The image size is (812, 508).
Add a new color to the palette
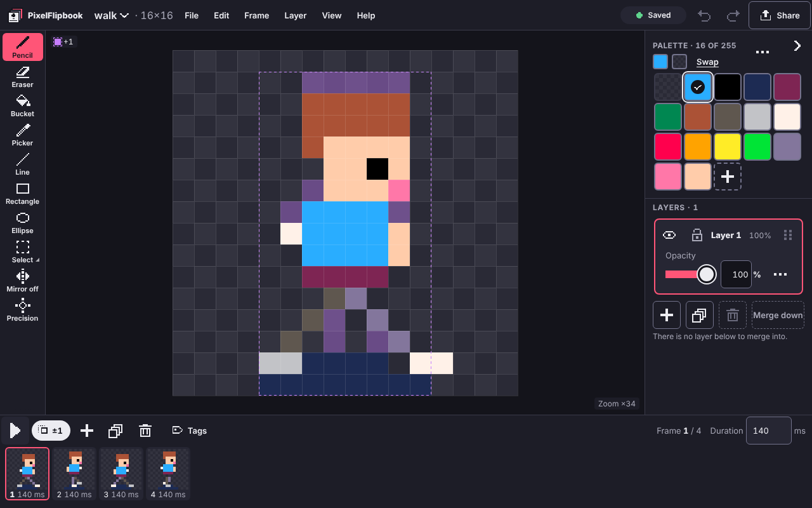(728, 177)
